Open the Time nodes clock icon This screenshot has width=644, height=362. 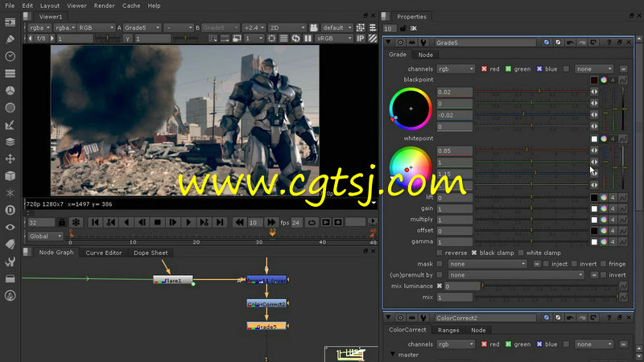click(10, 56)
